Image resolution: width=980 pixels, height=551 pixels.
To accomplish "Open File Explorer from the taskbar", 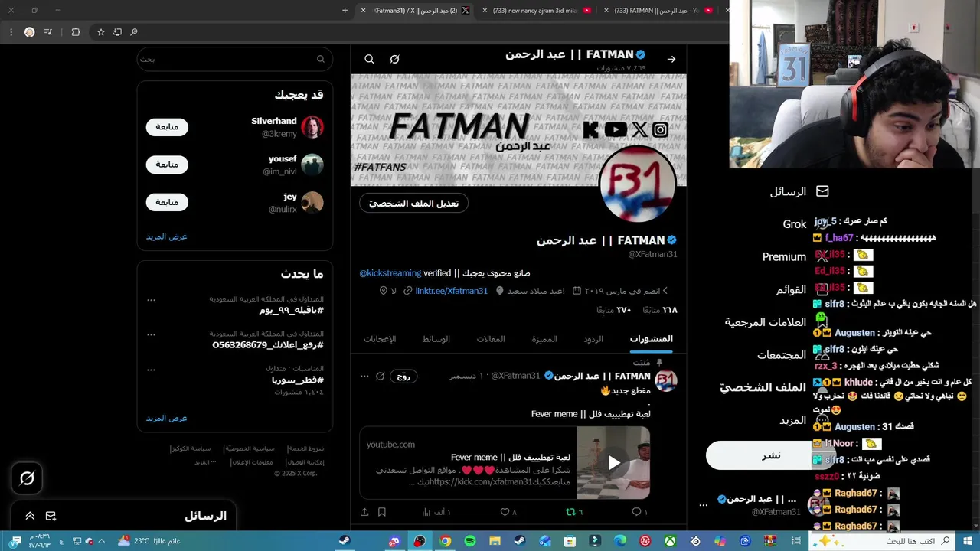I will [495, 541].
